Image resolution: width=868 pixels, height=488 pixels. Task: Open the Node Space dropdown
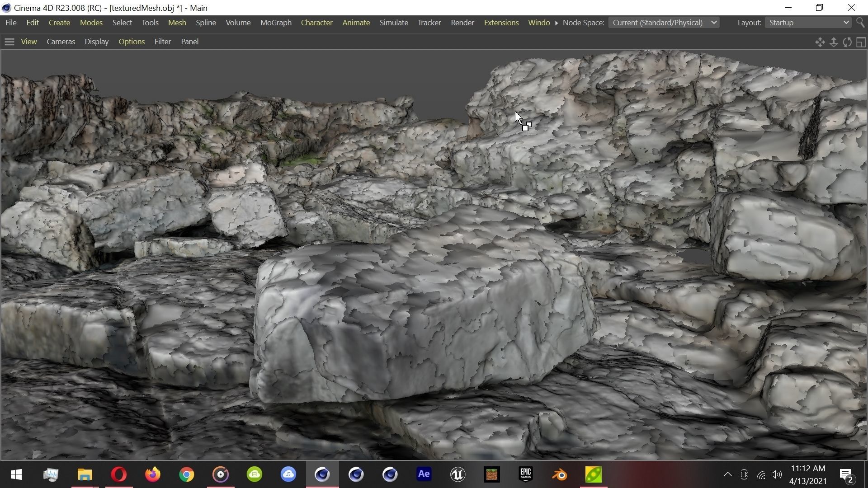pyautogui.click(x=664, y=23)
